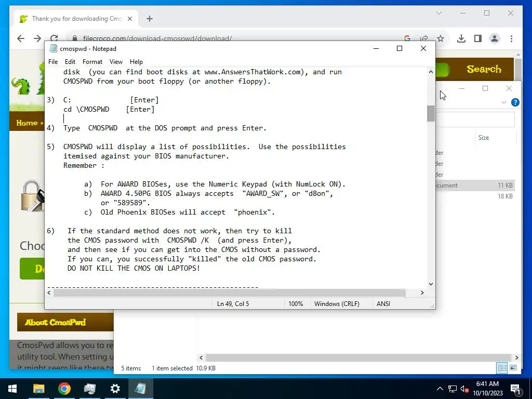
Task: Go forward in Chrome browser
Action: 37,38
